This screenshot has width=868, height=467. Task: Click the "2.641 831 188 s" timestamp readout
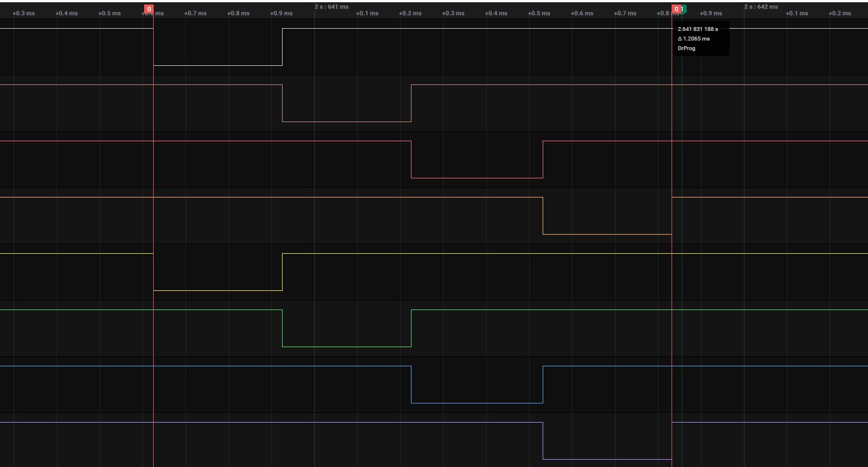(697, 29)
